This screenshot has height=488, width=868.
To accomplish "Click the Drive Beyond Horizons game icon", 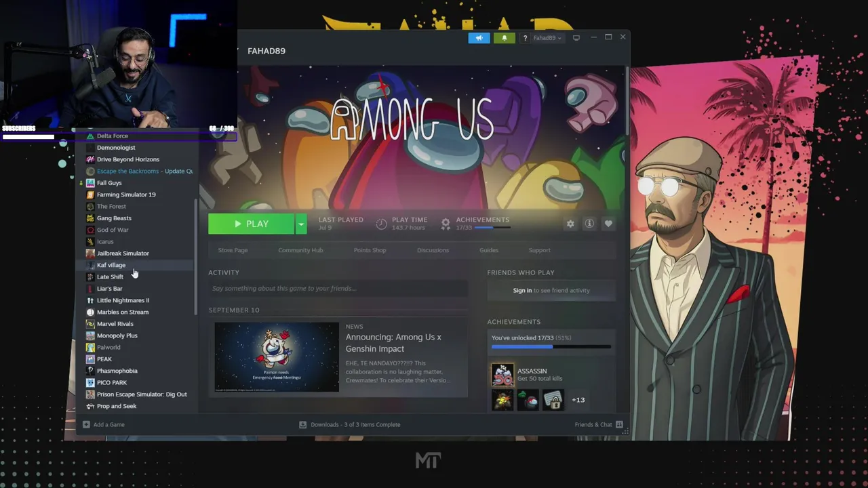I will (x=90, y=159).
